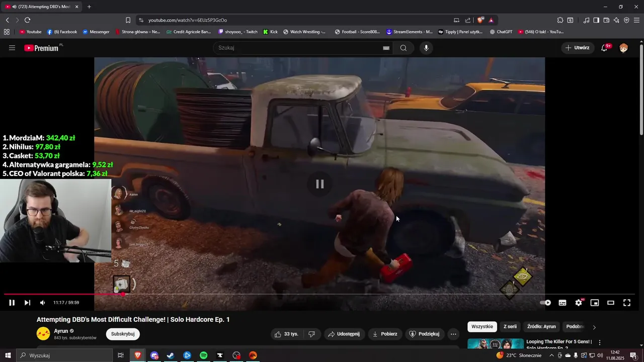
Task: Open Leo AI sparkle icon in toolbar
Action: pyautogui.click(x=616, y=20)
